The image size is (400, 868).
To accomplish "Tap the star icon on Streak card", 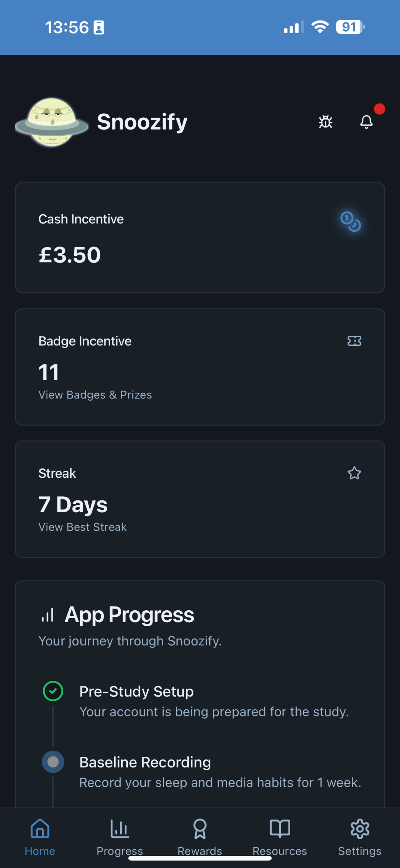I will click(354, 473).
